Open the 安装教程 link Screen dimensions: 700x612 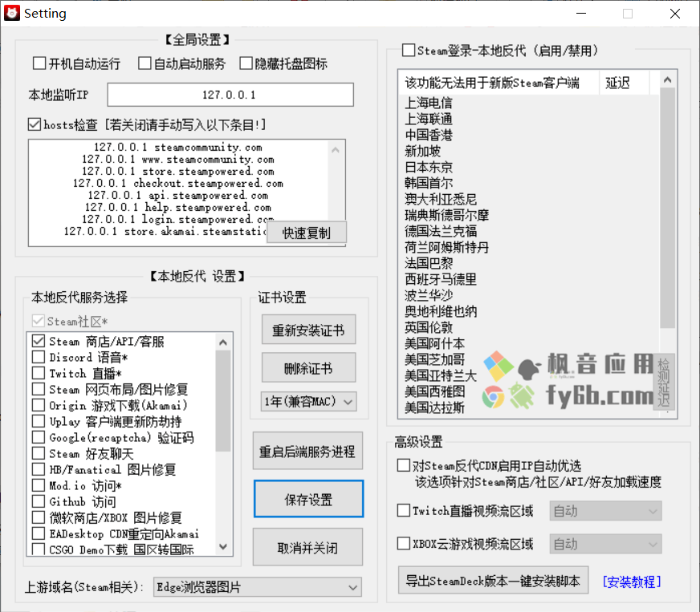[631, 582]
